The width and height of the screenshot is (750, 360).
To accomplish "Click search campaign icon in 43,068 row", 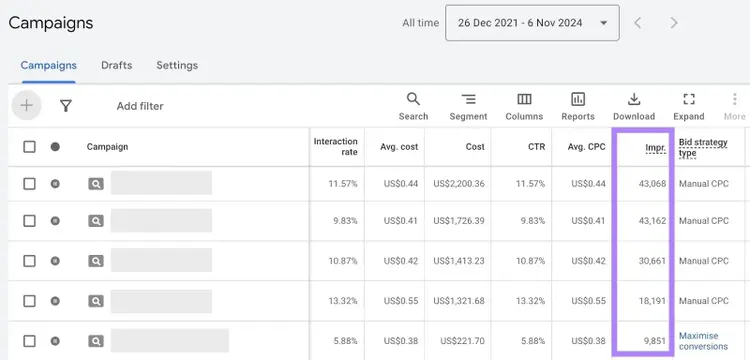I will click(x=96, y=184).
